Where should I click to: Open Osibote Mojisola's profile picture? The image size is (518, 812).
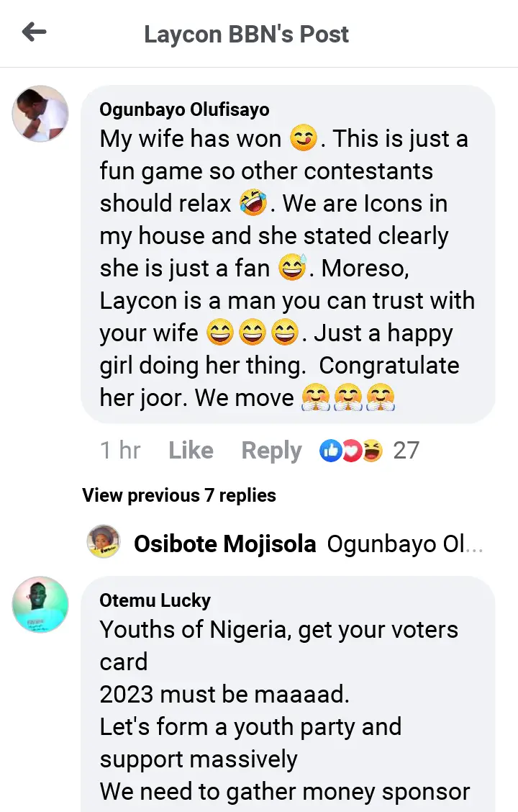pos(104,542)
